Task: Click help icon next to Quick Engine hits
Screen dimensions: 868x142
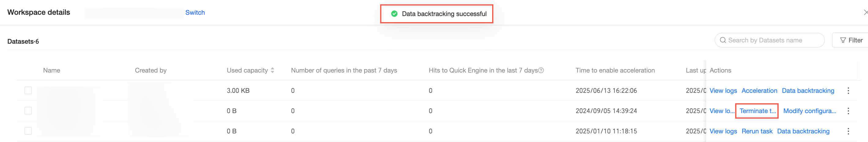Action: click(541, 70)
